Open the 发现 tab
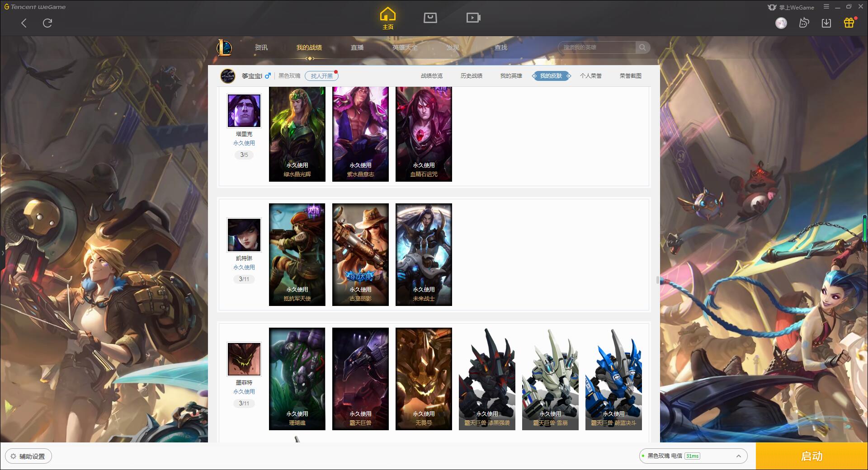 453,47
